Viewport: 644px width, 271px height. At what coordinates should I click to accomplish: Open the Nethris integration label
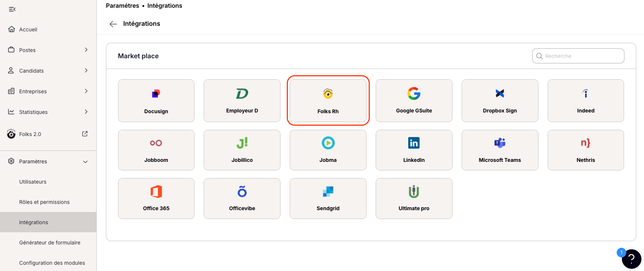[x=586, y=160]
